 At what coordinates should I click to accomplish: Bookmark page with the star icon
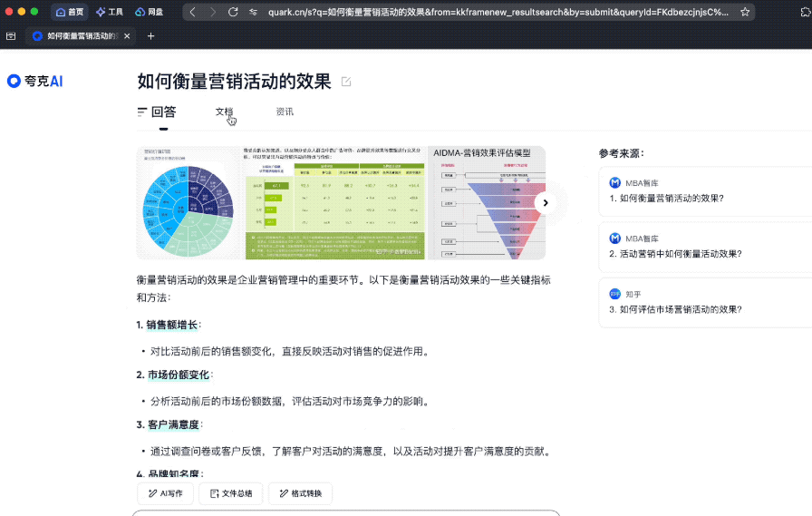coord(745,12)
